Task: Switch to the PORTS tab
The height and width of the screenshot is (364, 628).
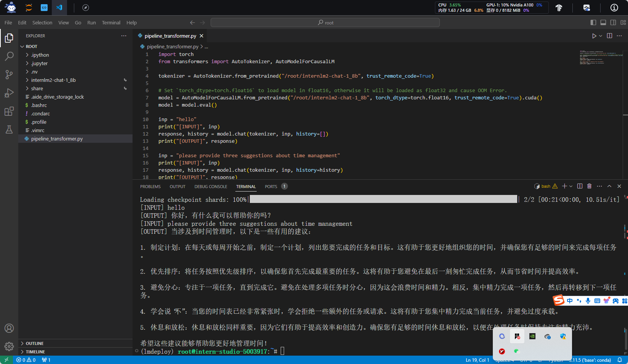Action: pos(276,187)
